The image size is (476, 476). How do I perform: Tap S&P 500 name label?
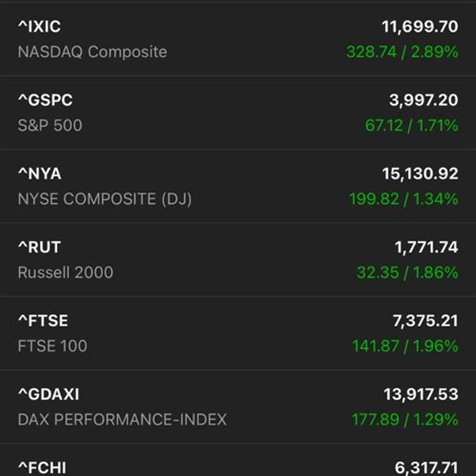pyautogui.click(x=49, y=125)
